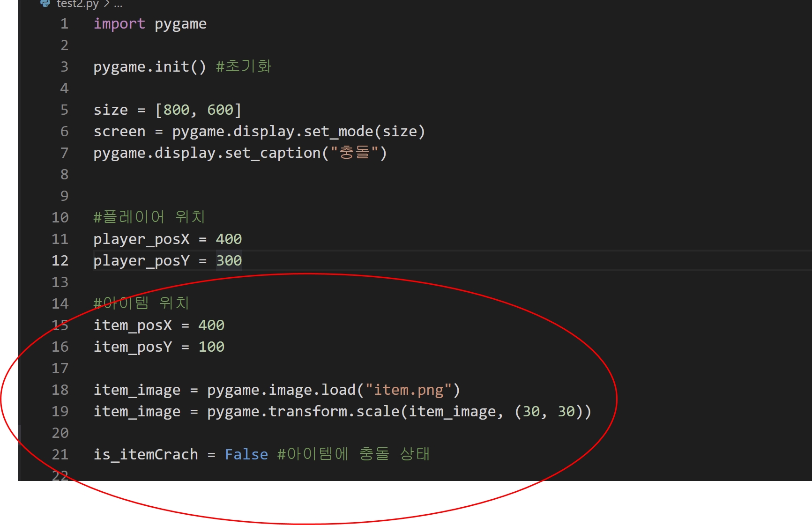Click the value 100 on line 16
Viewport: 812px width, 525px height.
click(211, 347)
